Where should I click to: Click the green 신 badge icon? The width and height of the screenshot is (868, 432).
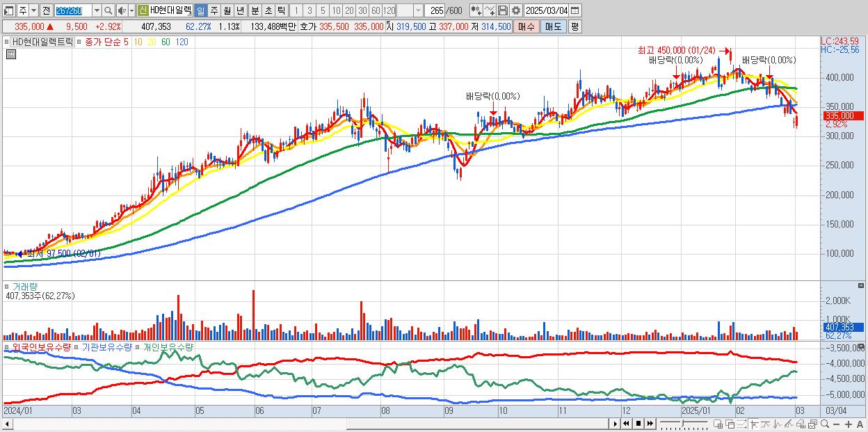(142, 11)
